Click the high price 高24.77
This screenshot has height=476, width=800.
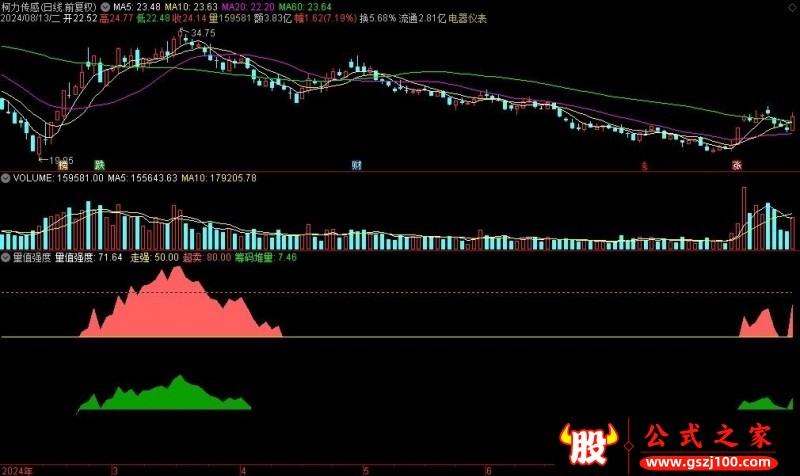coord(117,19)
